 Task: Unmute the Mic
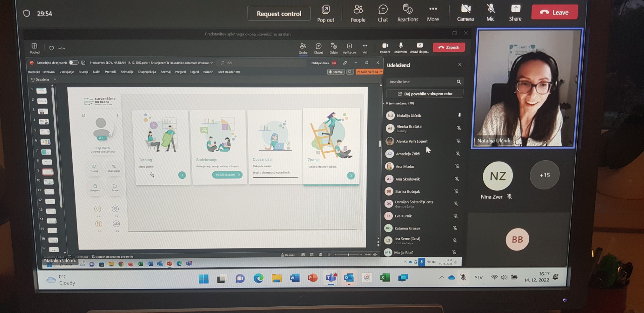490,13
